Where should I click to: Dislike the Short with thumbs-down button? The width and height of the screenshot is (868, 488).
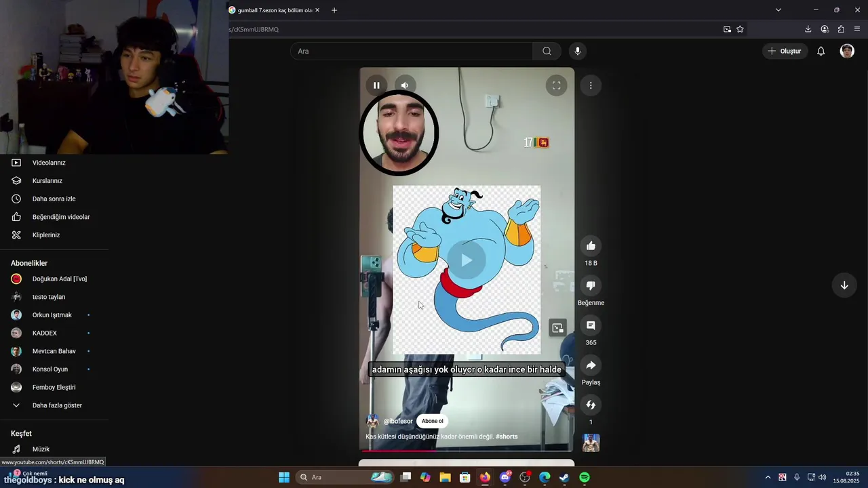[591, 286]
